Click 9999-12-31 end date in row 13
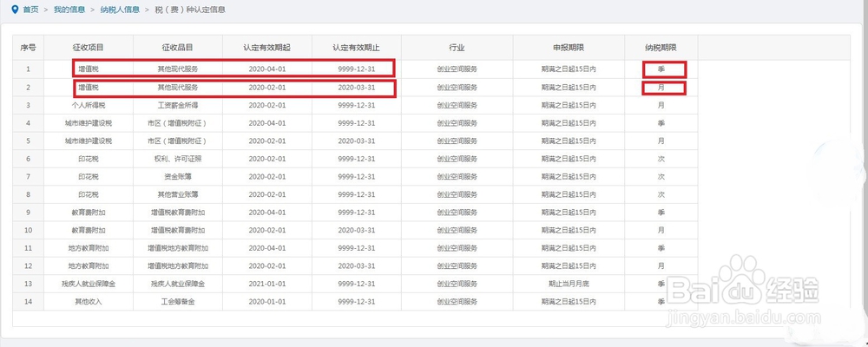This screenshot has height=347, width=868. [357, 284]
